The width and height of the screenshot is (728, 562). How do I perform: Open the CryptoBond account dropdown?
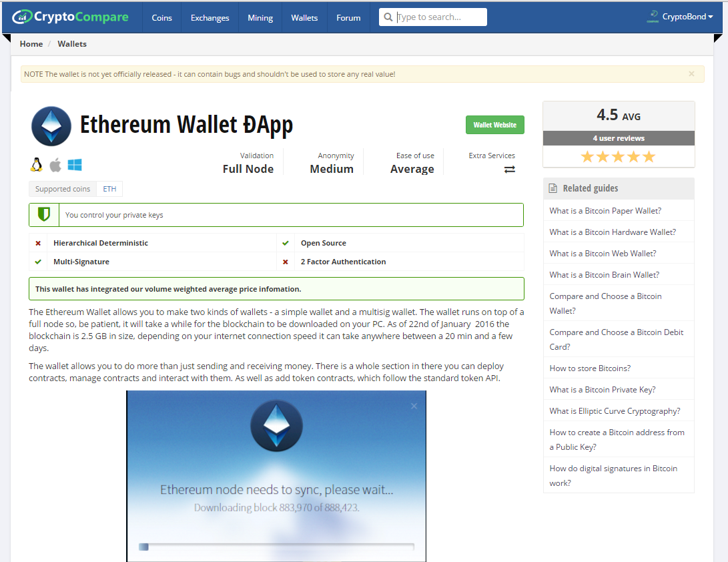pyautogui.click(x=687, y=17)
